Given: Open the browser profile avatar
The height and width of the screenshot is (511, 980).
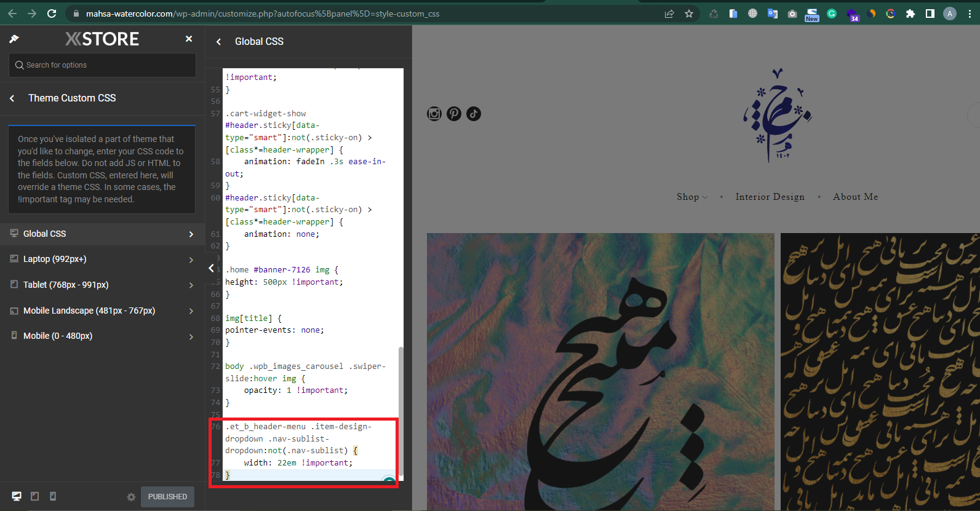Looking at the screenshot, I should coord(950,14).
